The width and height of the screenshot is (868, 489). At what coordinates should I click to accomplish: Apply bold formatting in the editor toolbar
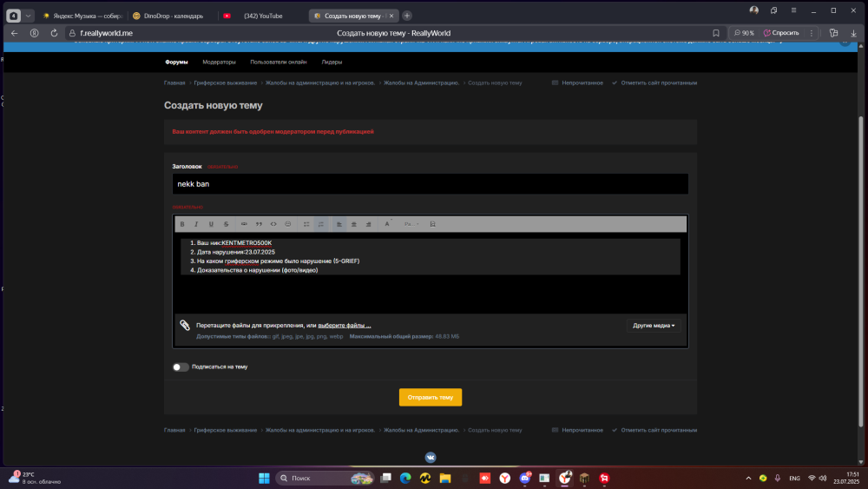182,224
